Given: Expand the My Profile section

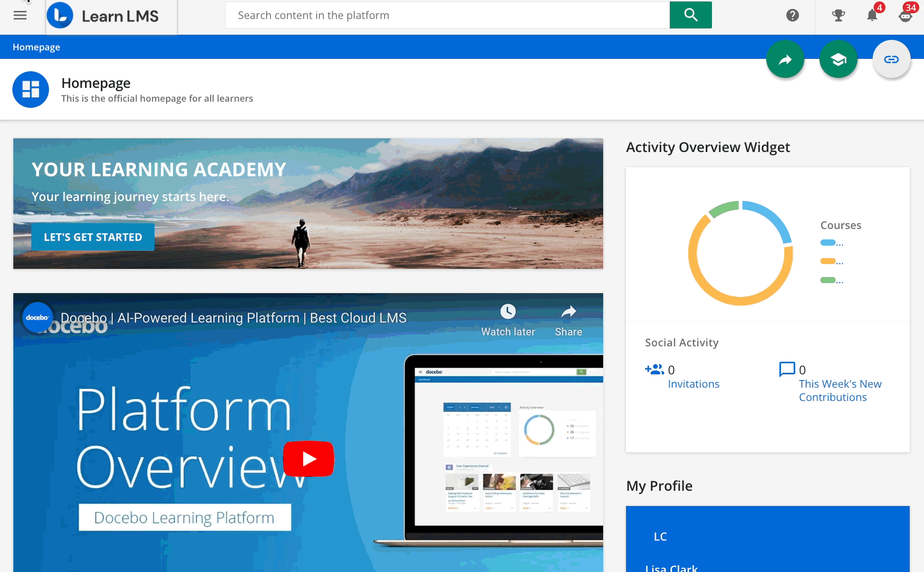Looking at the screenshot, I should point(659,485).
